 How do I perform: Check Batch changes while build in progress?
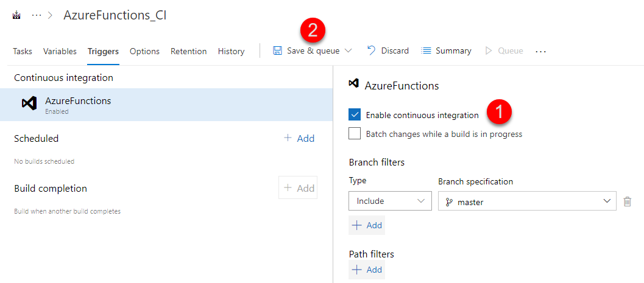(355, 134)
